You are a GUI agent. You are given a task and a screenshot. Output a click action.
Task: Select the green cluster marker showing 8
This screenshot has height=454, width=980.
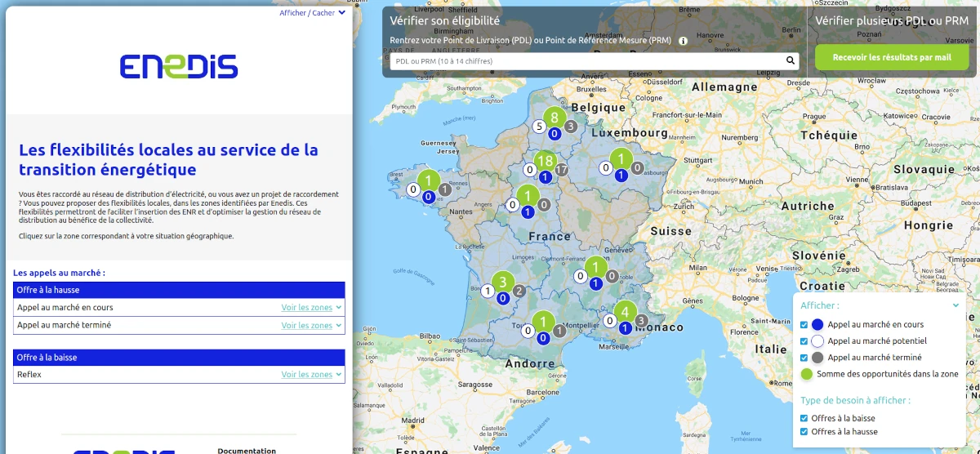(555, 118)
